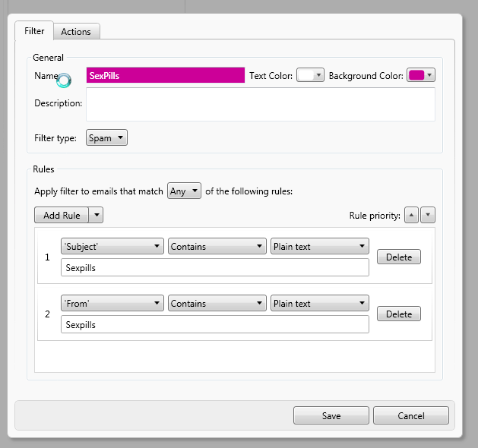Open rule 2 Contains dropdown

point(217,303)
